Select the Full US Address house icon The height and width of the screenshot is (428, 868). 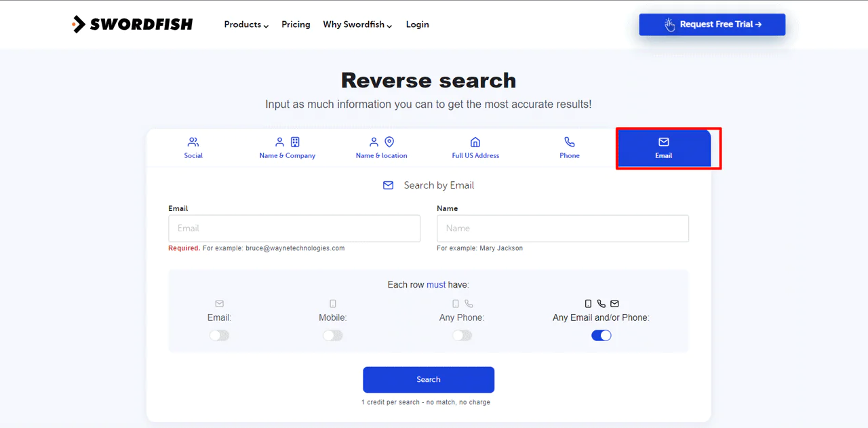[x=475, y=142]
